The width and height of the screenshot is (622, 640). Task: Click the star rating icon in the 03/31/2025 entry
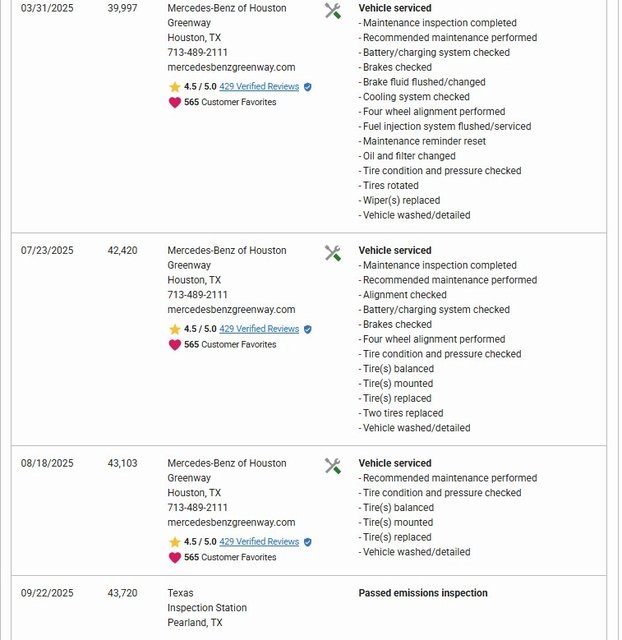click(x=175, y=87)
